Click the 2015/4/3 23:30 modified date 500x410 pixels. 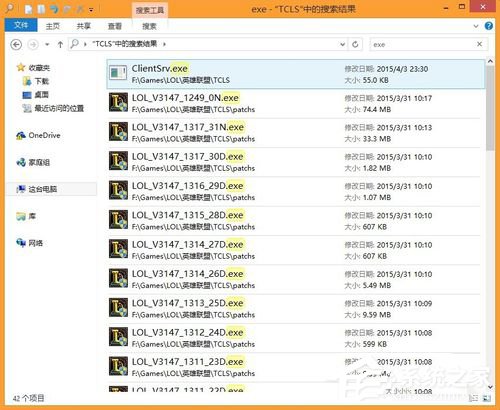(x=402, y=69)
